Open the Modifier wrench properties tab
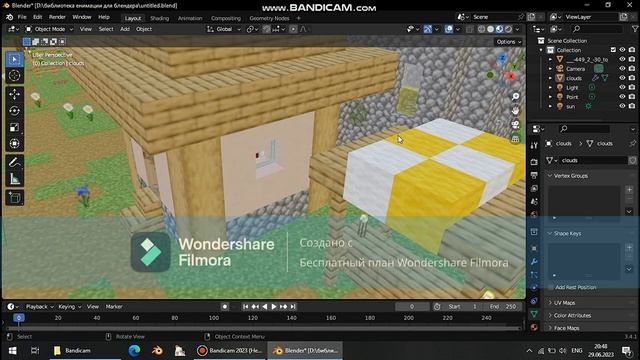 (534, 261)
